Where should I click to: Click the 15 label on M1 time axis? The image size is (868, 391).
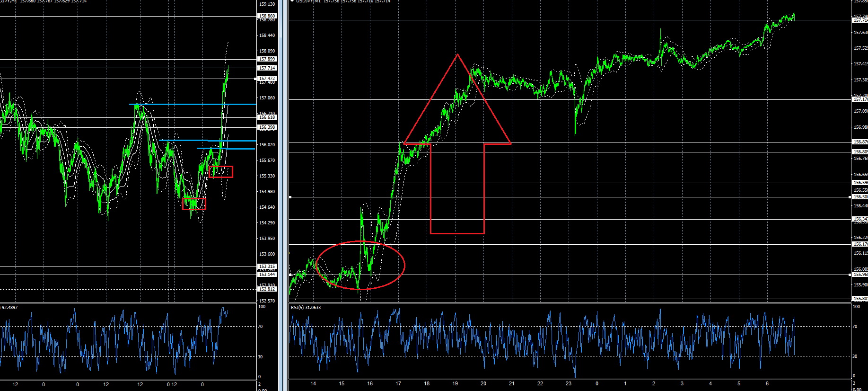click(342, 384)
